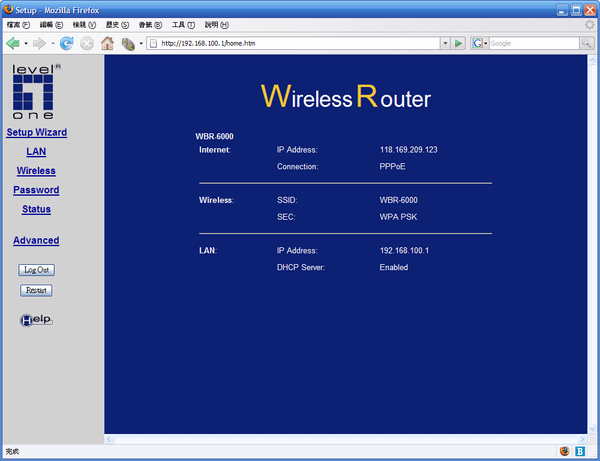Click the WPA PSK security value

[x=398, y=217]
